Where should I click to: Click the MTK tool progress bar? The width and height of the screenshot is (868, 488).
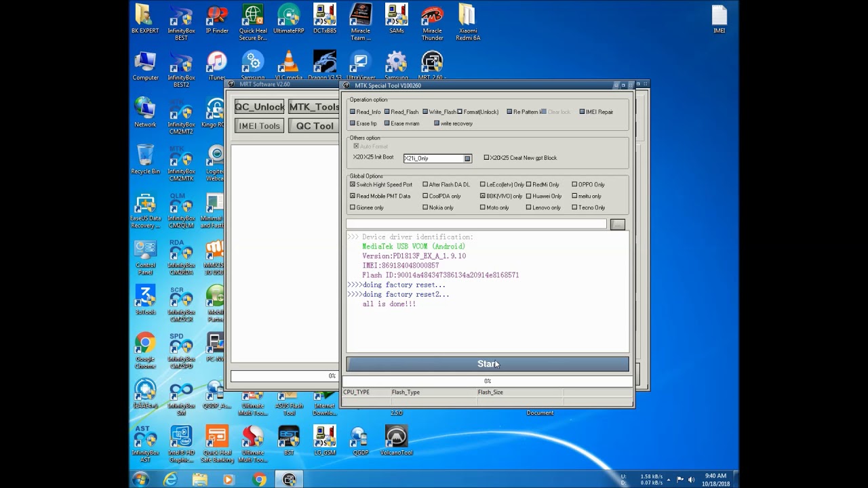click(488, 381)
